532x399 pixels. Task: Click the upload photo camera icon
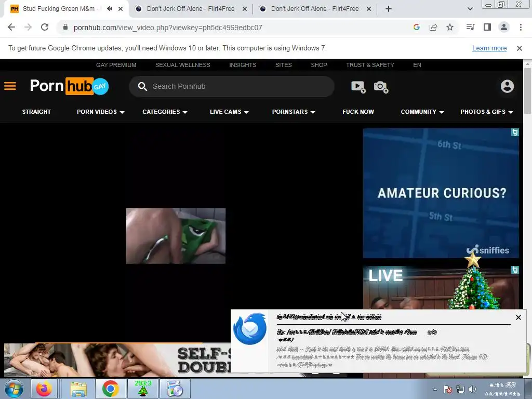[381, 87]
